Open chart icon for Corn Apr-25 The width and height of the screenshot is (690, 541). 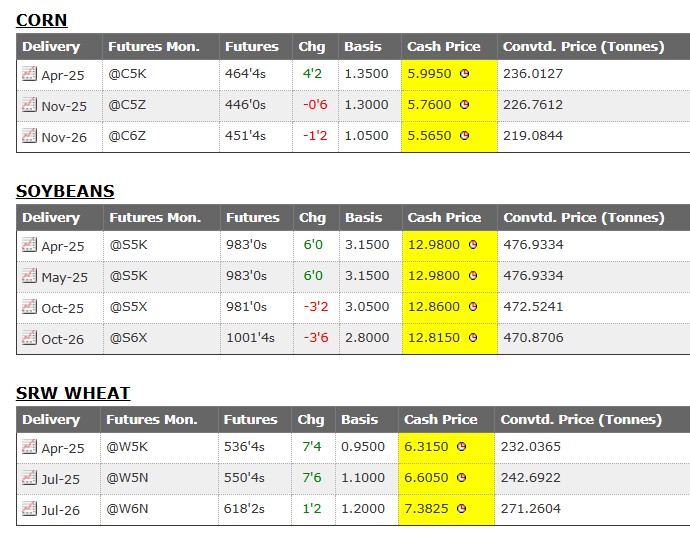pos(29,74)
